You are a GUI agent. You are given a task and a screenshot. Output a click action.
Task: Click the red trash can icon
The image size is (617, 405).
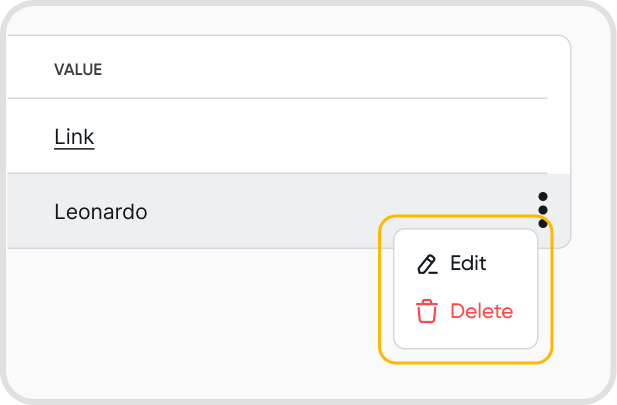tap(427, 311)
